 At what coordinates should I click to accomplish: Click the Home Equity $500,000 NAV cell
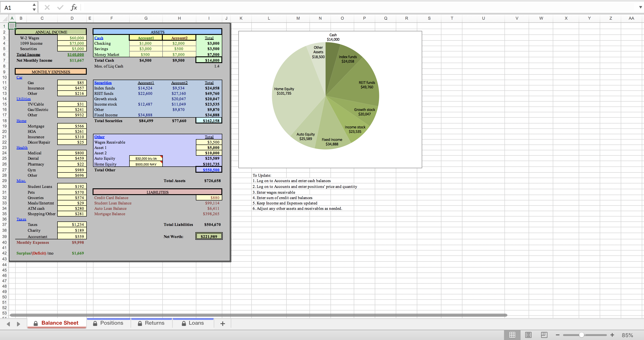click(x=146, y=164)
